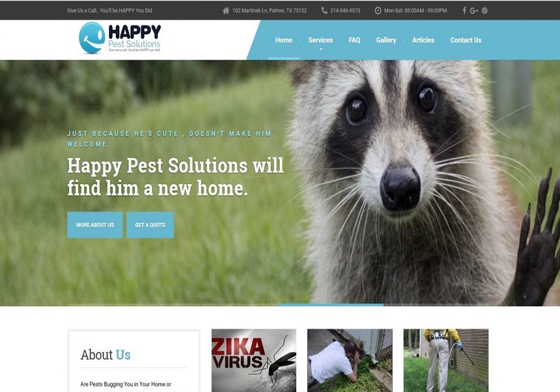Open the Pinterest social icon

click(x=485, y=11)
